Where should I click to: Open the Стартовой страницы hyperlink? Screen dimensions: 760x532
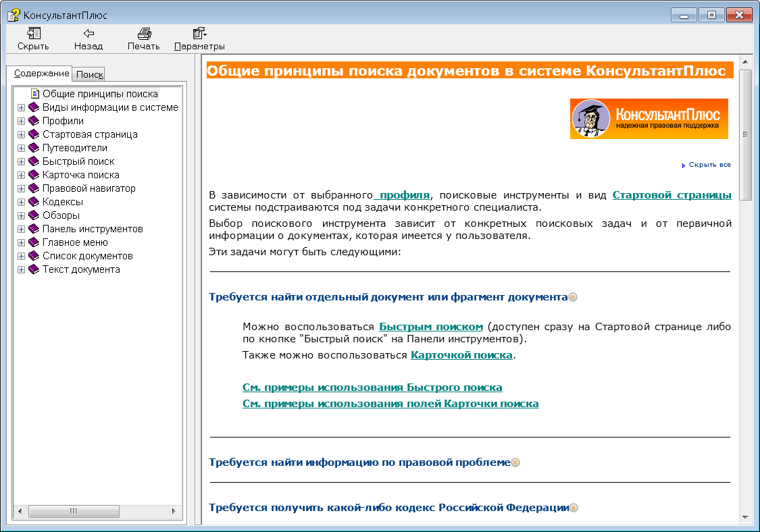[672, 195]
